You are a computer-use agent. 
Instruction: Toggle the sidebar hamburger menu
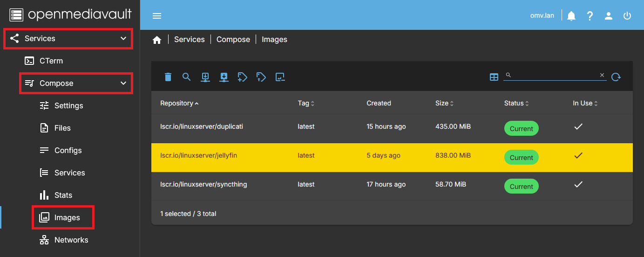click(157, 16)
